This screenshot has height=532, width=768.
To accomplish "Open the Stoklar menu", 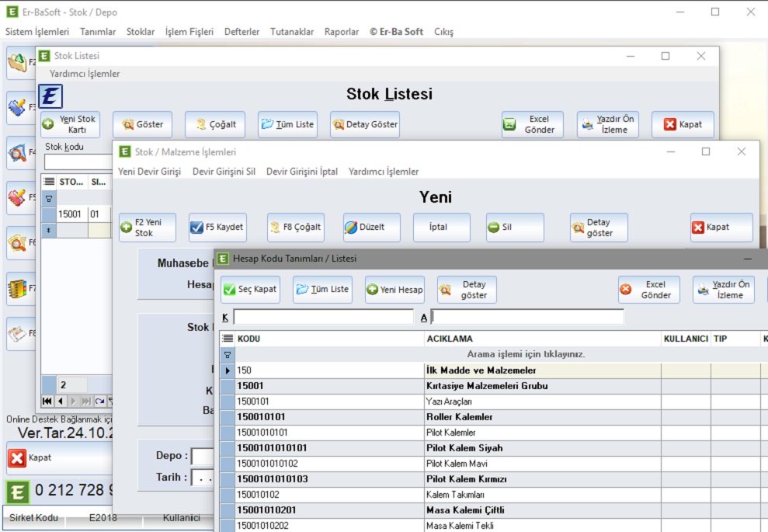I will click(x=141, y=32).
